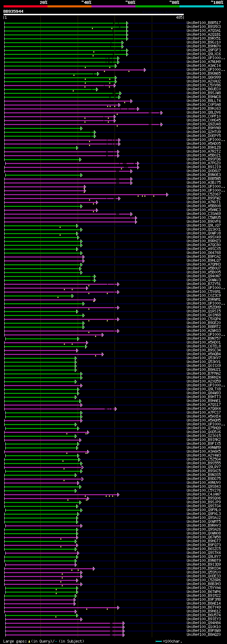This screenshot has height=644, width=227.
Task: Select hit label UniRef100_D0EPY5
Action: pyautogui.click(x=204, y=136)
